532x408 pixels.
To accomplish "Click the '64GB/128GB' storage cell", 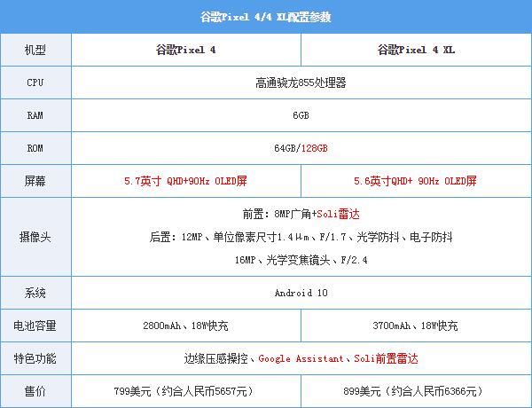I will pyautogui.click(x=301, y=148).
